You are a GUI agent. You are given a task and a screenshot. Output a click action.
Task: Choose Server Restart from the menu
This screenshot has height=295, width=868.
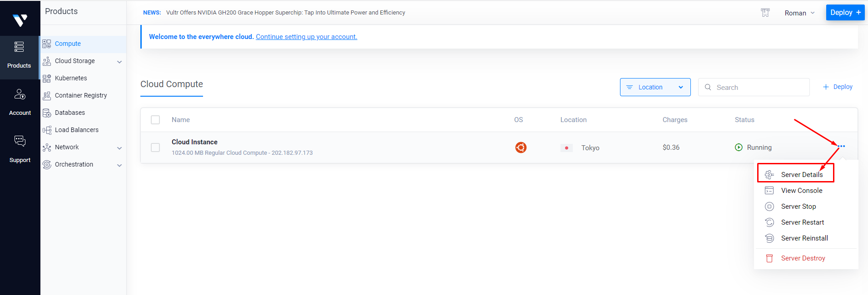803,222
